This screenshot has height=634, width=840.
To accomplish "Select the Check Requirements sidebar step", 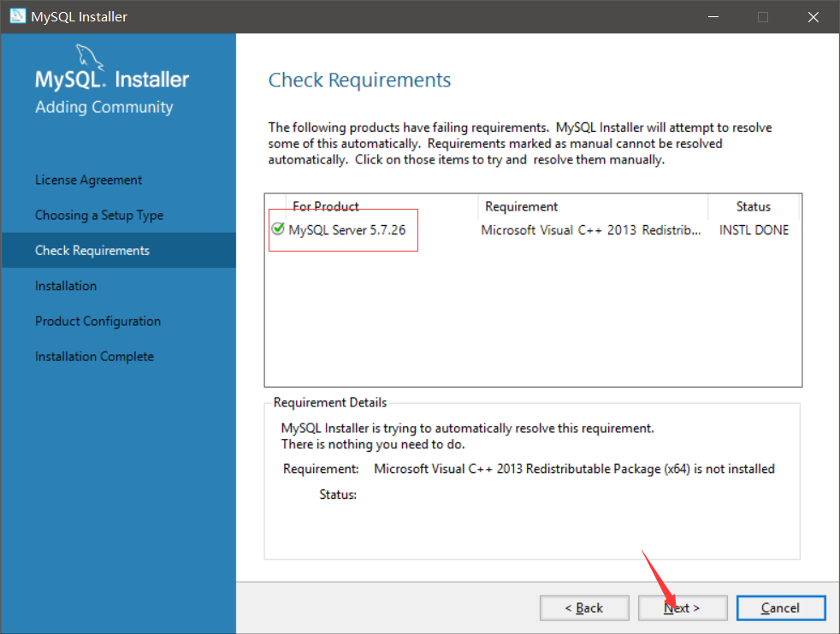I will point(118,251).
